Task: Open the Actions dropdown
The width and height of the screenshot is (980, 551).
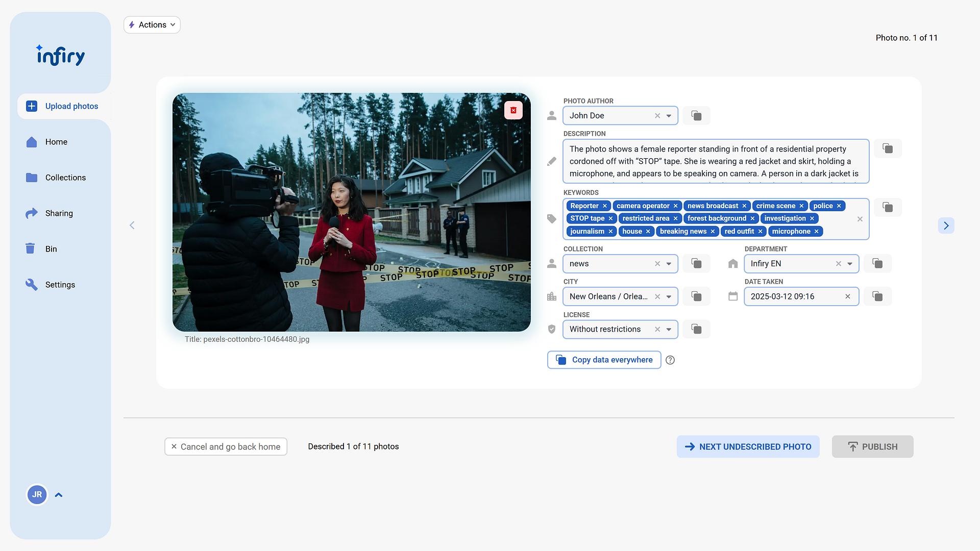Action: coord(152,25)
